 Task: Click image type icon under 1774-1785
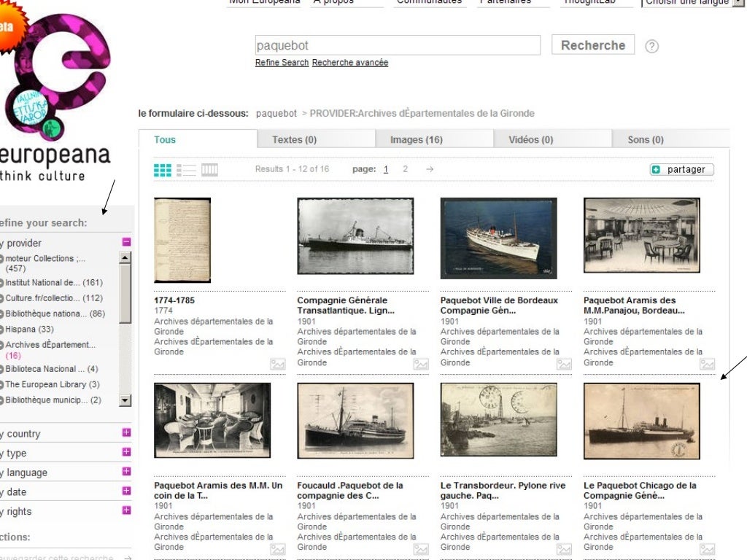click(x=278, y=365)
